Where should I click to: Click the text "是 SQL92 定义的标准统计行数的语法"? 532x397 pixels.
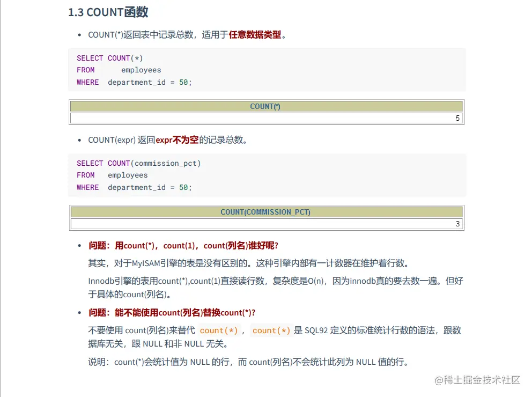pyautogui.click(x=364, y=330)
